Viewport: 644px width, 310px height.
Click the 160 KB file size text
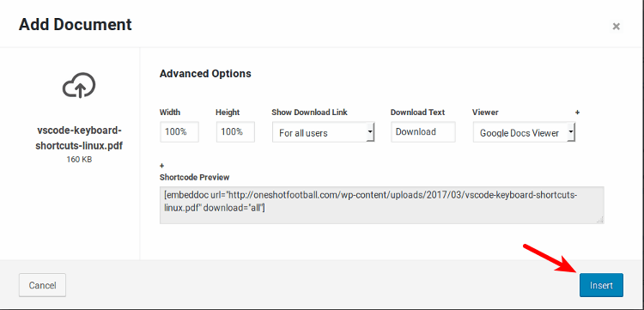click(79, 160)
